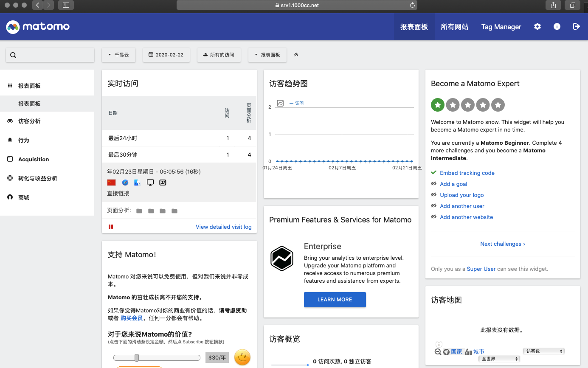Switch the visitor map to 城市 view
The height and width of the screenshot is (368, 588).
(478, 351)
